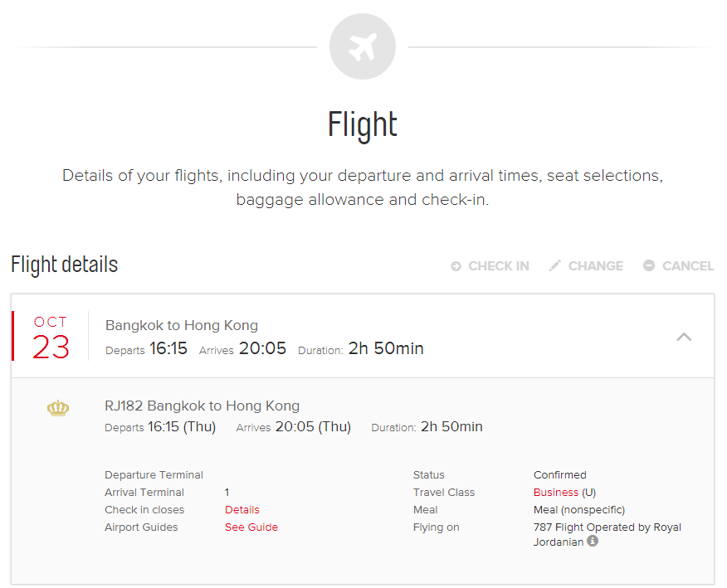Screen dimensions: 727x588
Task: Open check-in closes Details link
Action: coord(242,510)
